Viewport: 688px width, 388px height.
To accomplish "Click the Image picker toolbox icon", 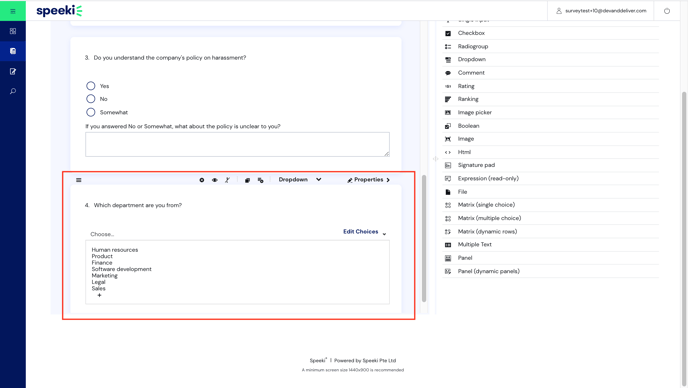I will [448, 113].
